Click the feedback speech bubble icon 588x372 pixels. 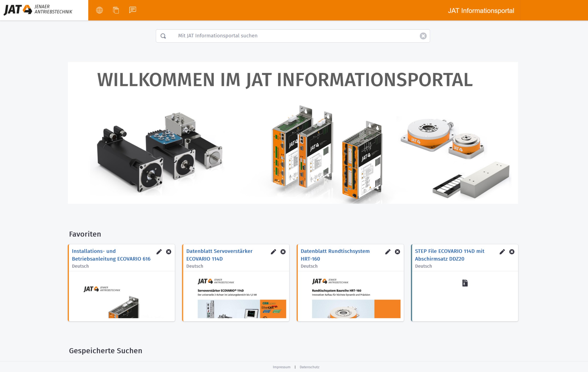[133, 10]
